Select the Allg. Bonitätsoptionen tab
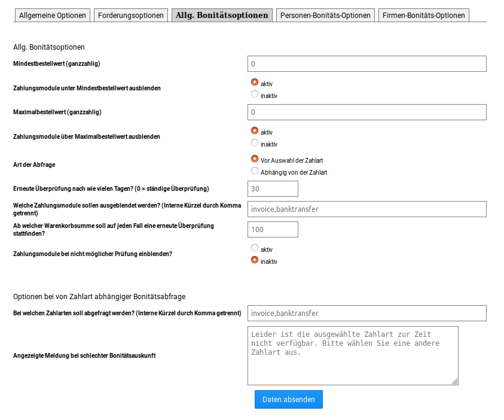504x420 pixels. click(x=222, y=16)
